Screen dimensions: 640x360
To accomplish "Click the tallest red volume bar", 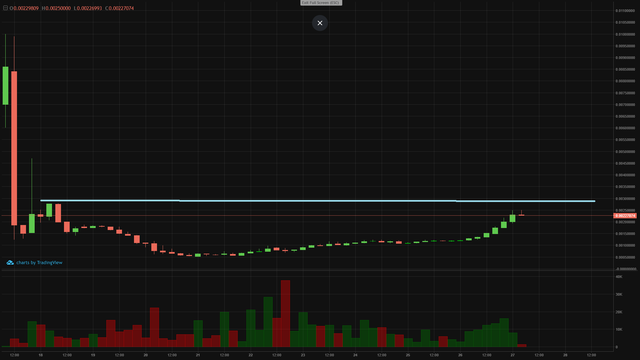I will coord(285,313).
